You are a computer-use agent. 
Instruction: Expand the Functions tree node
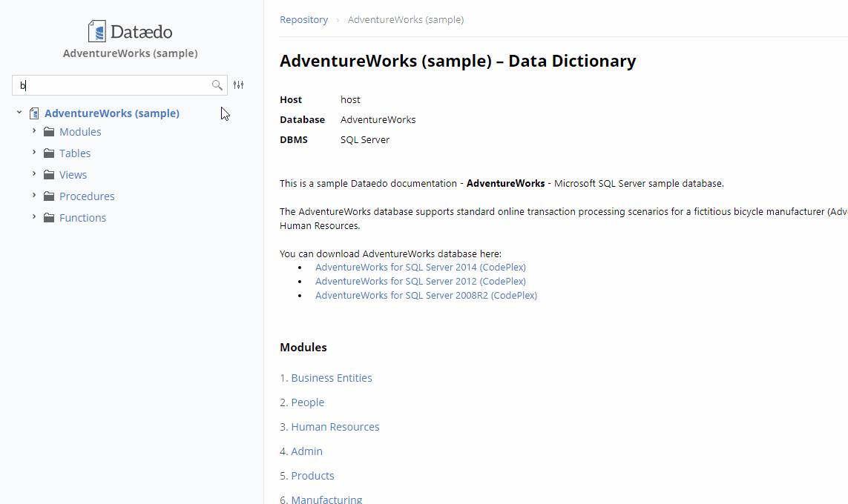pyautogui.click(x=34, y=217)
